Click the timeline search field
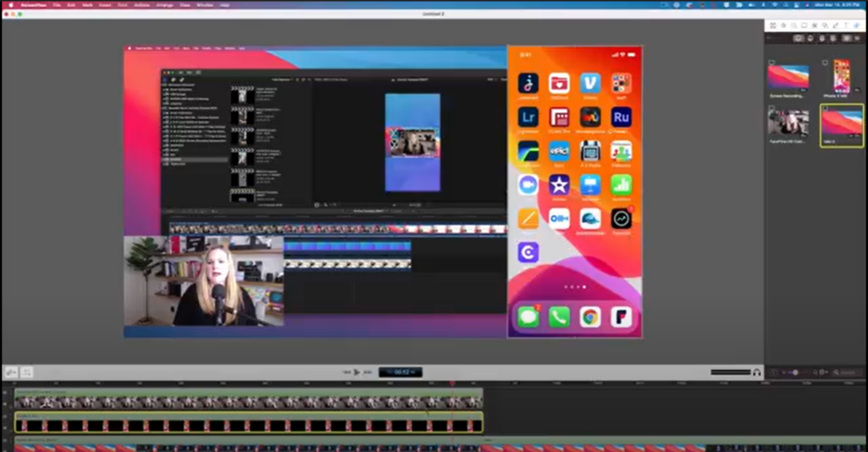Screen dimensions: 868x452 click(847, 372)
